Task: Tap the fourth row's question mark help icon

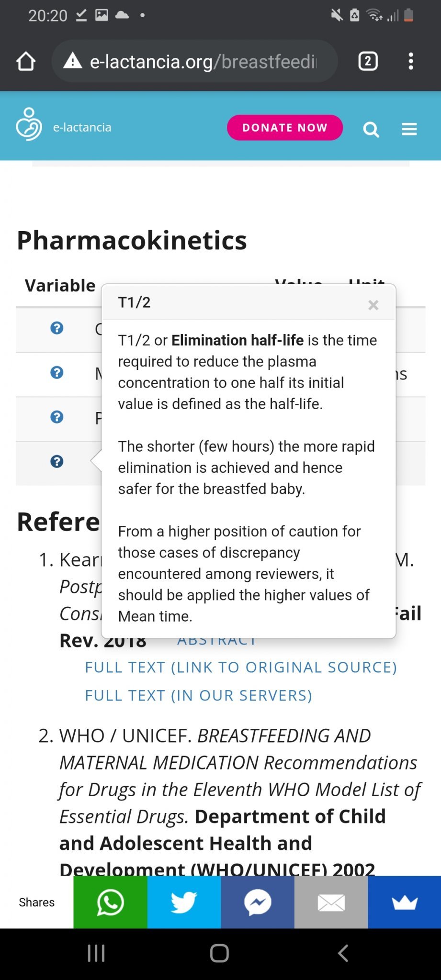Action: [57, 462]
